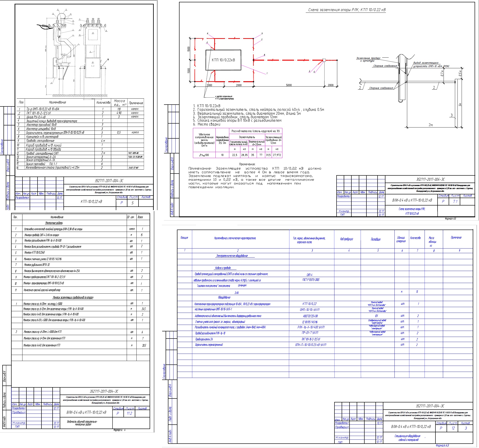This screenshot has width=479, height=448.
Task: Select row 'Счетчик учета акт./реакт. эл. энергии, однотарифный'
Action: tap(325, 322)
